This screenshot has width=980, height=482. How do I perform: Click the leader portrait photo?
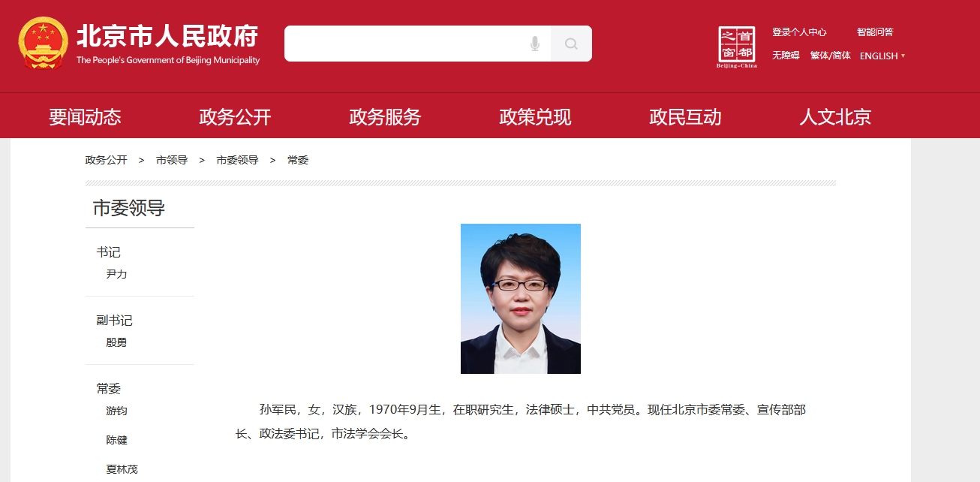[x=521, y=299]
